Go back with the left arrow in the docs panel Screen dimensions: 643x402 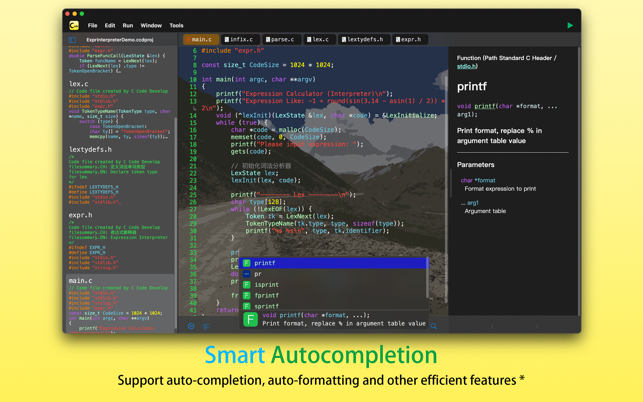pyautogui.click(x=493, y=327)
